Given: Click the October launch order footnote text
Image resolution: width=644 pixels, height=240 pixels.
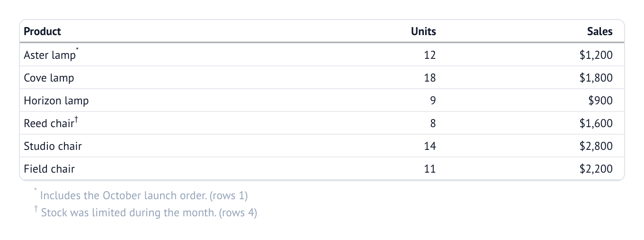Looking at the screenshot, I should click(144, 195).
